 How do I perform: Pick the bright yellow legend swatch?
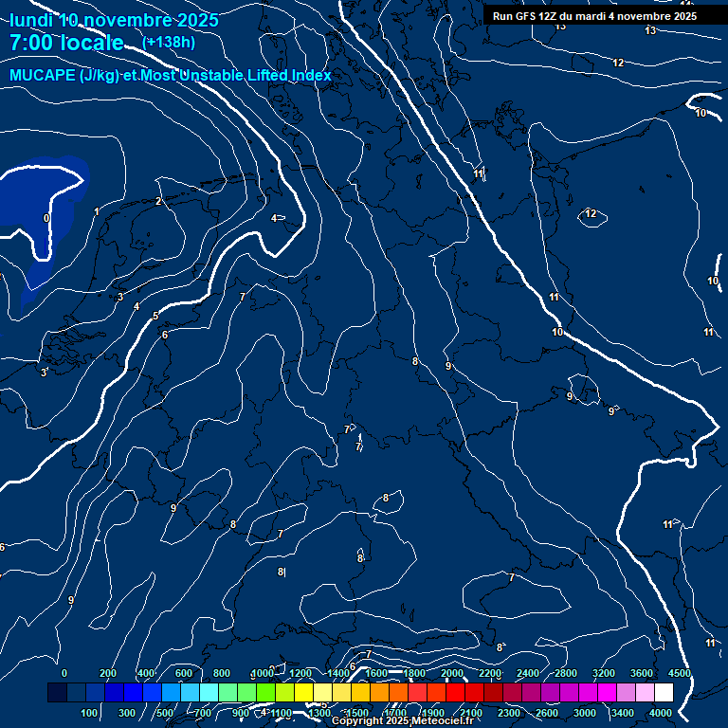[x=304, y=694]
